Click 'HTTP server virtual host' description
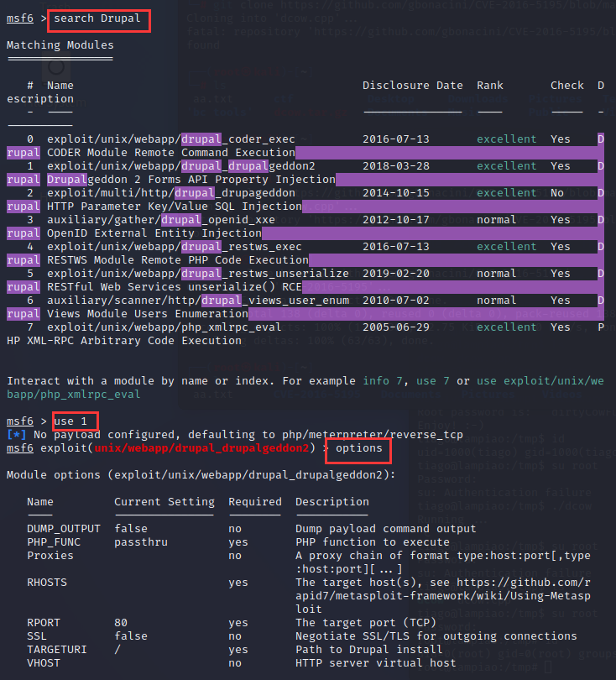The height and width of the screenshot is (680, 616). pos(376,663)
